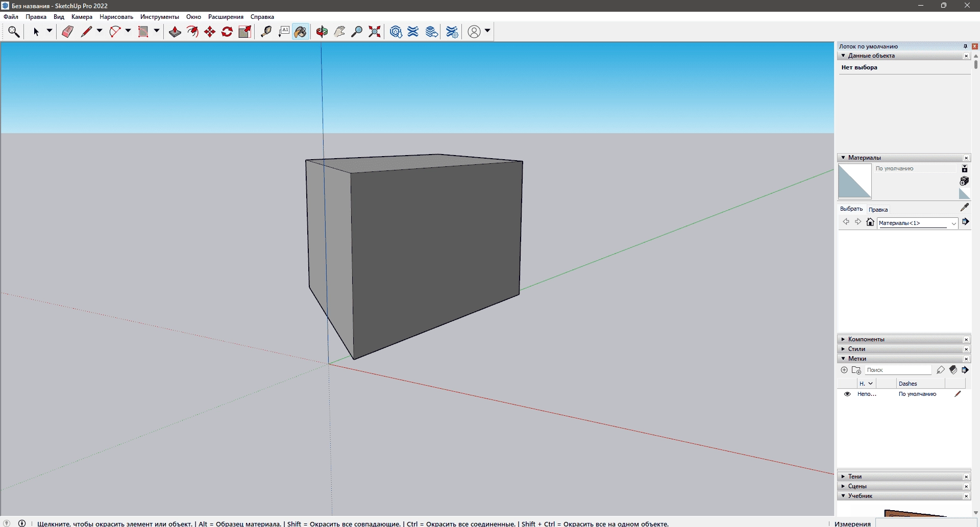
Task: Open the Display Secondary Selection Pane dropdown
Action: coord(964,169)
